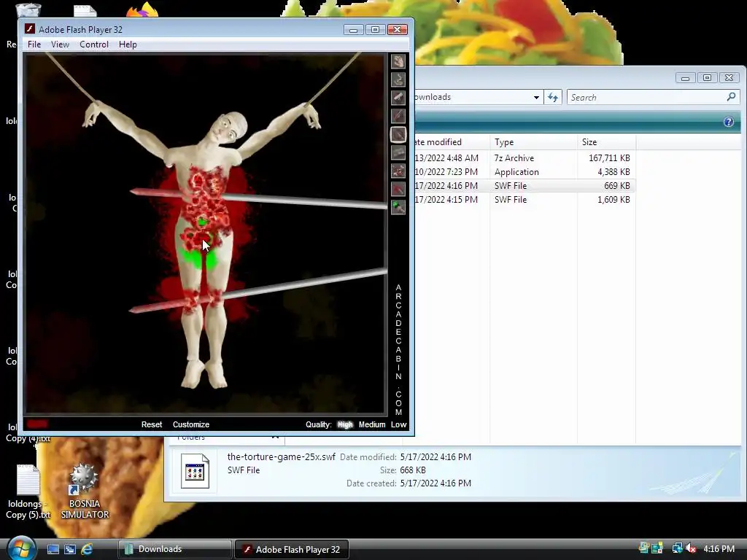Open the Windows Start orb

tap(21, 548)
